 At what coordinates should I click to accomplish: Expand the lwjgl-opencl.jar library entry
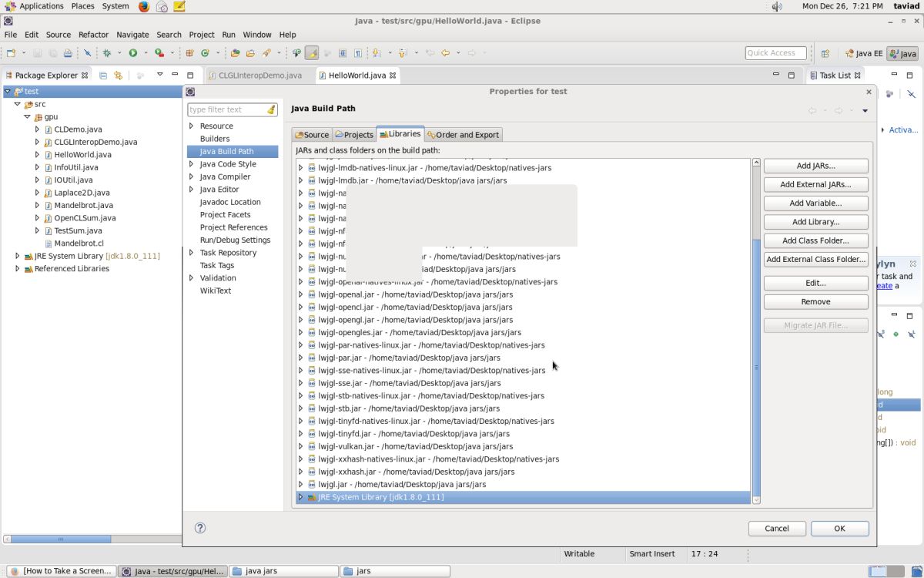point(301,307)
